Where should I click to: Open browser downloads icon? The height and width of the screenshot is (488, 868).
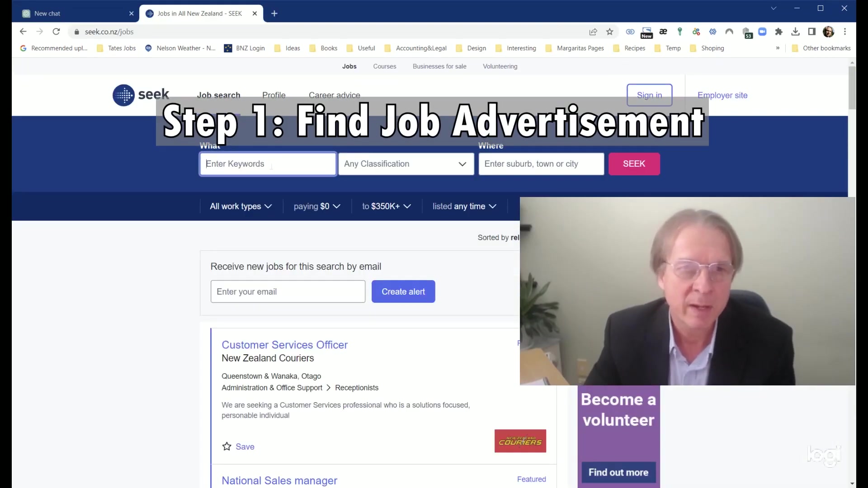pyautogui.click(x=795, y=32)
